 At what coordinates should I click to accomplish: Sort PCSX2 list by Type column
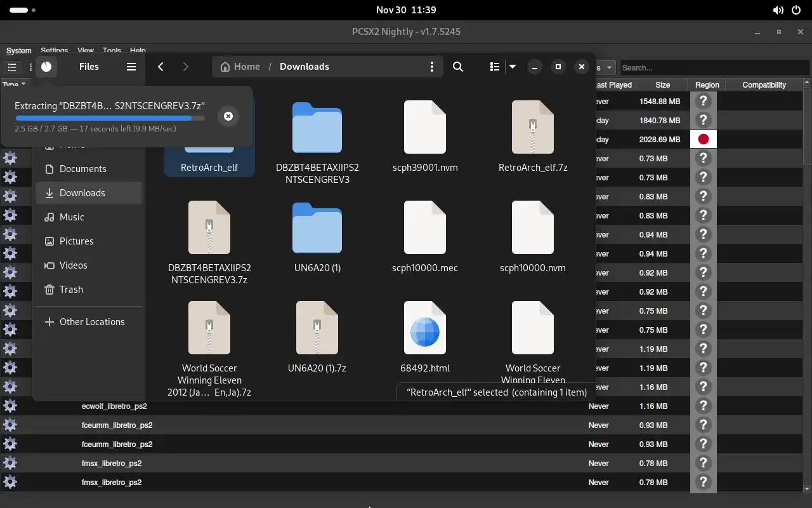coord(14,84)
